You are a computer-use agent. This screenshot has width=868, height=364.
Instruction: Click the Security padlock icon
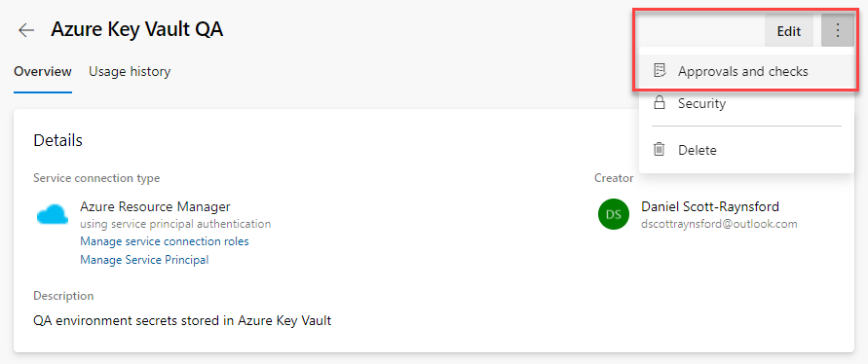(x=659, y=103)
